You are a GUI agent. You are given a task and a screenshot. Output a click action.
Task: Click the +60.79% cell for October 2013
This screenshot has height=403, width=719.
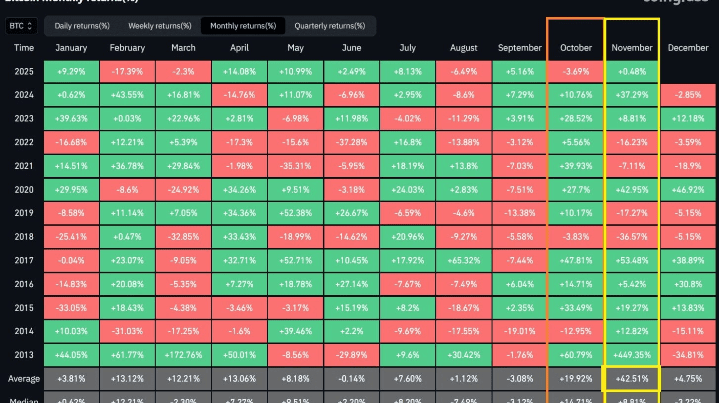click(x=576, y=355)
